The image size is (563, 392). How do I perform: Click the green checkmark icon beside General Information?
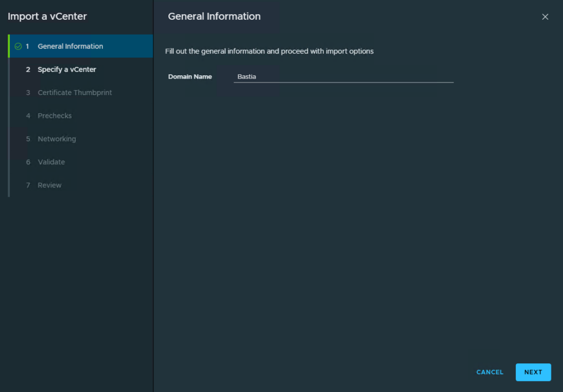coord(18,47)
